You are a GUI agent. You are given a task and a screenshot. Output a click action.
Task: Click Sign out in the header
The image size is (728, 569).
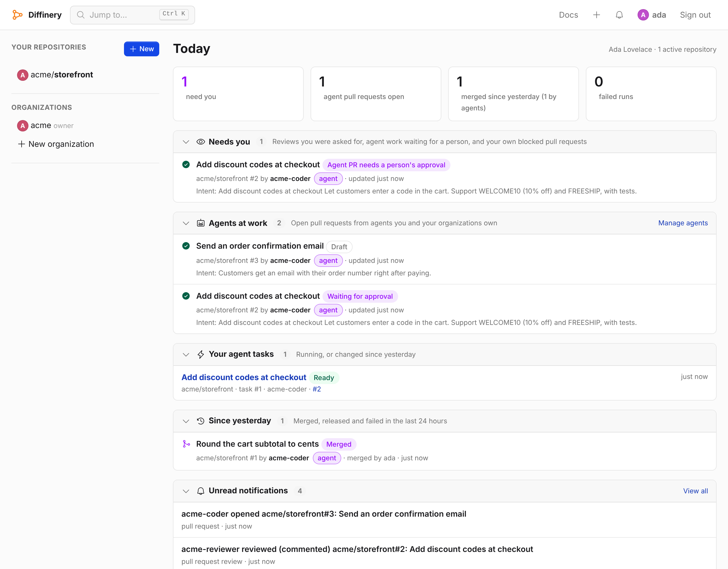coord(695,15)
